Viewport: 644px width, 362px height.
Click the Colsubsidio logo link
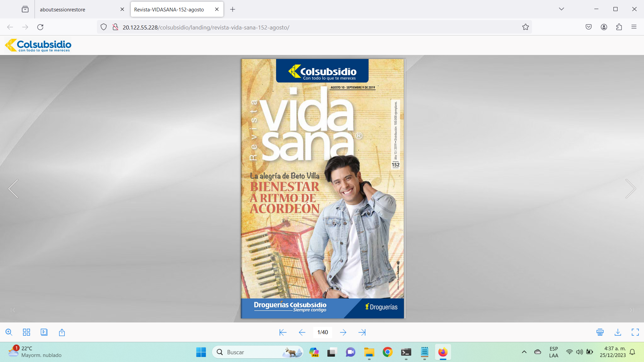(38, 45)
